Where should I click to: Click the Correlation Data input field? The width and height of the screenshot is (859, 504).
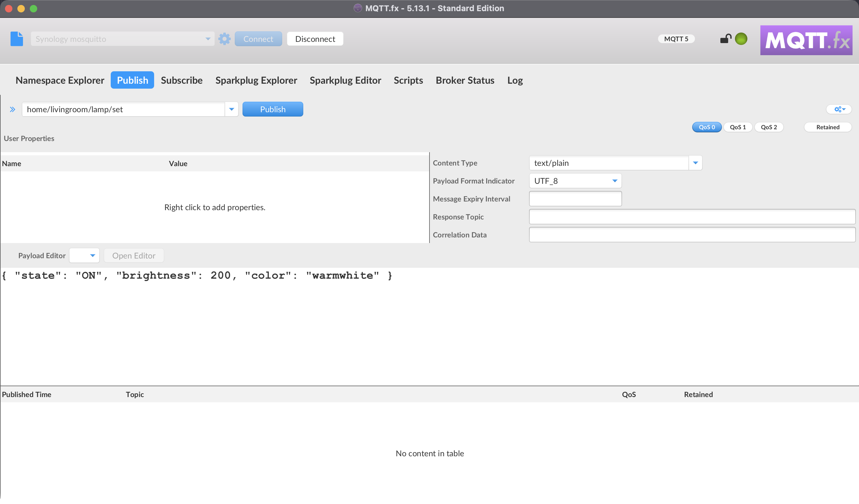point(692,235)
